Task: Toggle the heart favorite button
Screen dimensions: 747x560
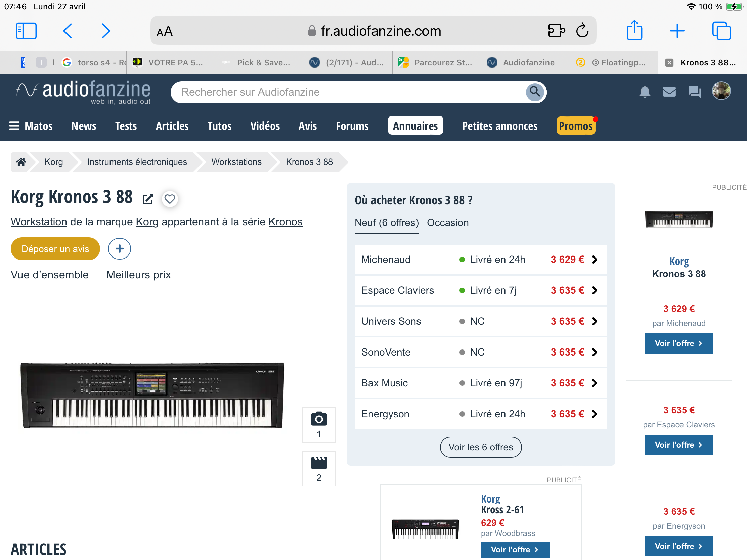Action: [x=170, y=199]
